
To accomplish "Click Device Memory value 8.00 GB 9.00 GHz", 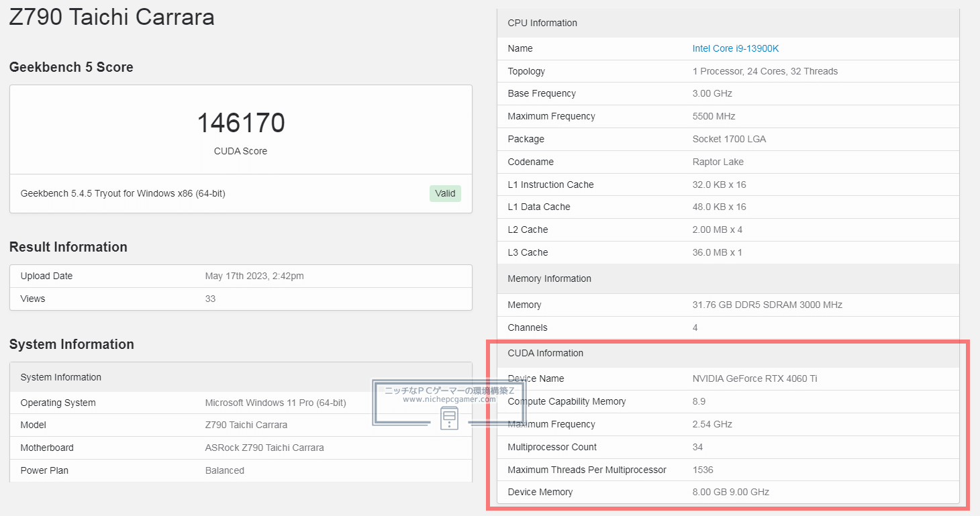I will pos(731,492).
